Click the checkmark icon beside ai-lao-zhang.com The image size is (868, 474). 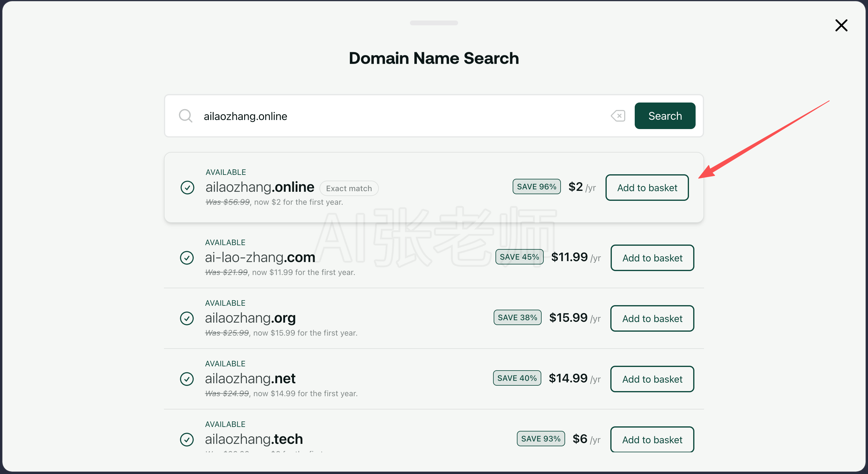[x=187, y=258]
